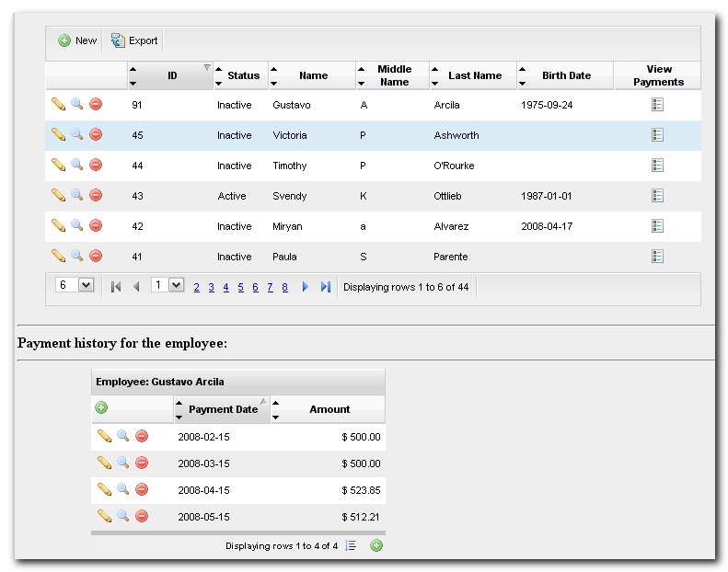The height and width of the screenshot is (572, 728).
Task: Go to the previous page arrow
Action: coord(136,287)
